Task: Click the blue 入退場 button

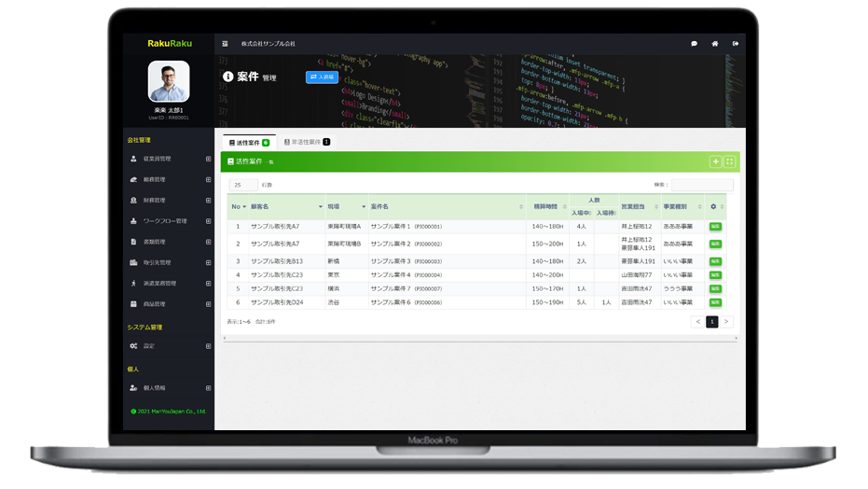Action: [322, 77]
